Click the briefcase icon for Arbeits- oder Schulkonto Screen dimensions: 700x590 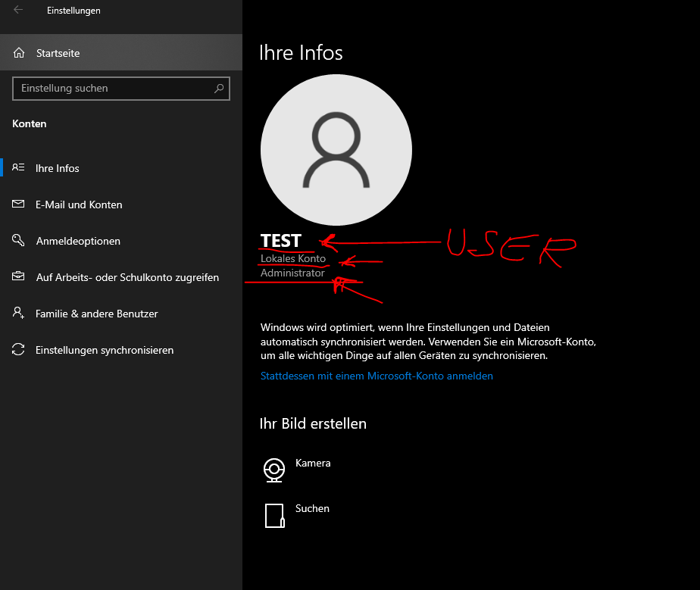18,276
